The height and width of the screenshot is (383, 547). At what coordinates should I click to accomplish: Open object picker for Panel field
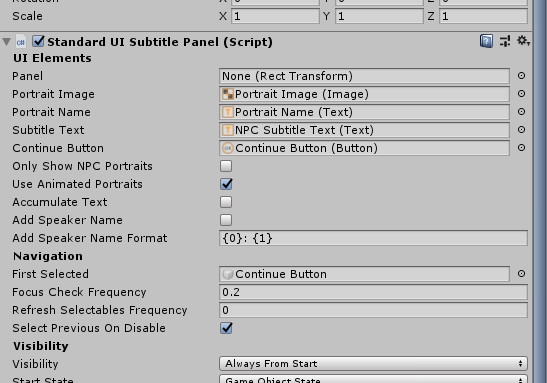[521, 76]
